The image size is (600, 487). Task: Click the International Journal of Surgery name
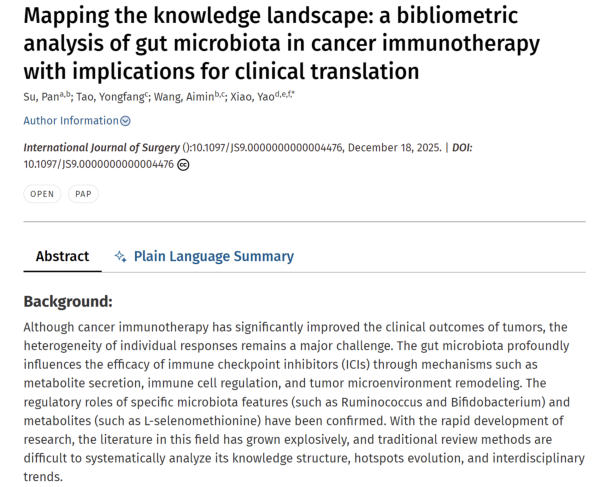coord(102,148)
